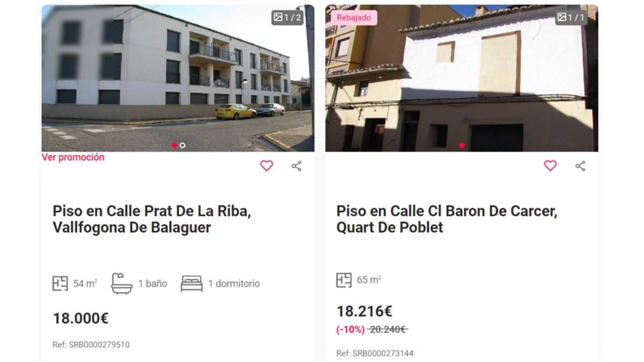This screenshot has width=644, height=362.
Task: Share the Cl Baron De Carcer listing
Action: point(580,166)
